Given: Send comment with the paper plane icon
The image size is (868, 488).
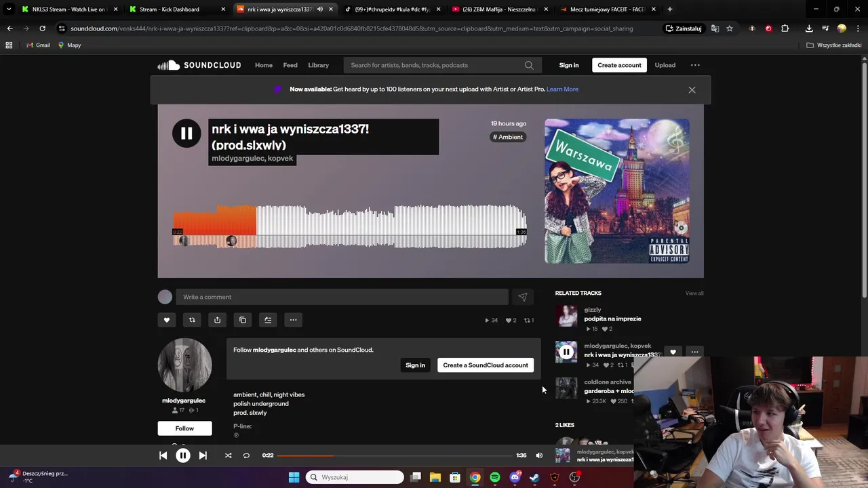Looking at the screenshot, I should tap(522, 297).
